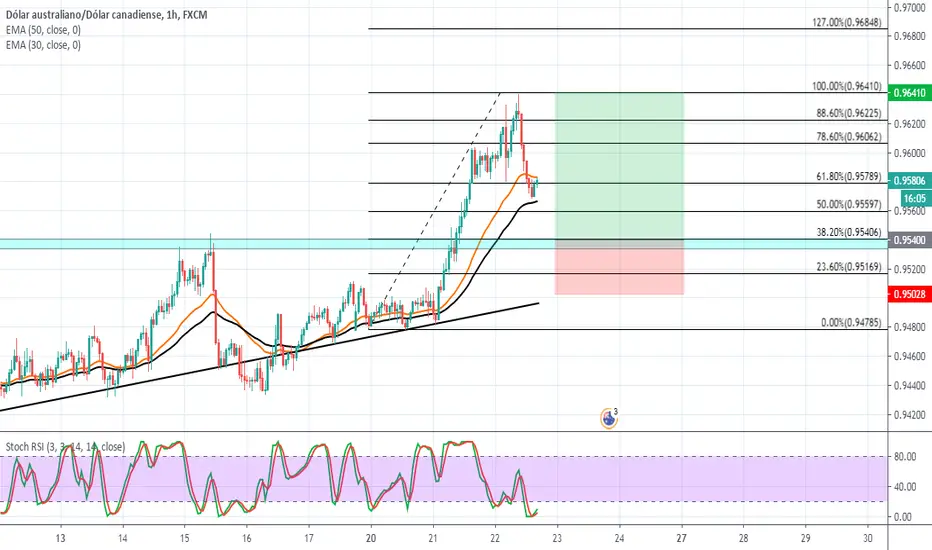
Task: Click the 0.00%(0.94785) Fibonacci label
Action: pyautogui.click(x=851, y=323)
